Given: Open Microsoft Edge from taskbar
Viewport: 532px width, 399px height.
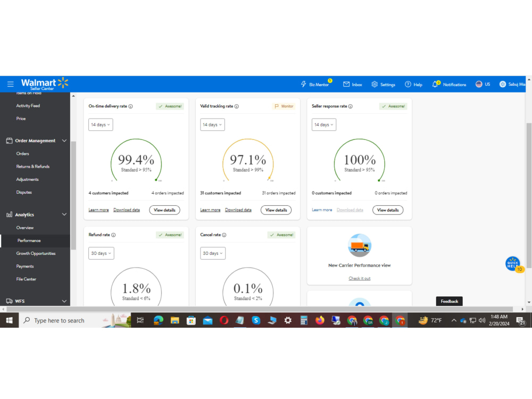Looking at the screenshot, I should (158, 320).
